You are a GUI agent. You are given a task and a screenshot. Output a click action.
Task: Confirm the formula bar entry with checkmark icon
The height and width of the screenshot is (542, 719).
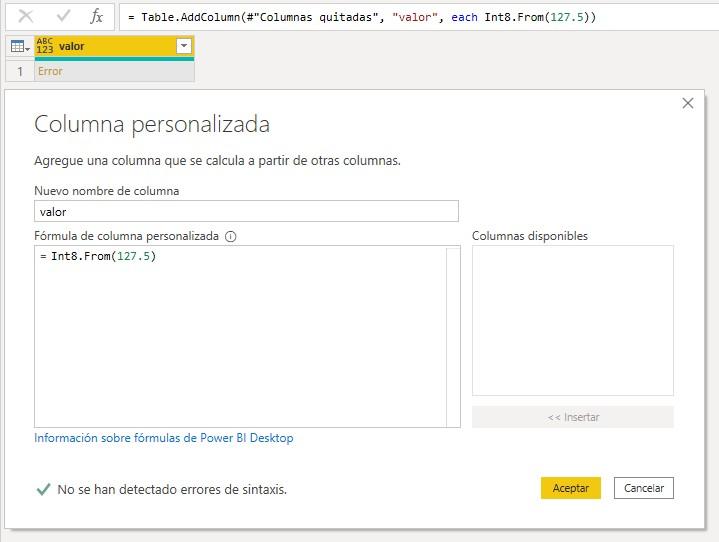pos(63,17)
